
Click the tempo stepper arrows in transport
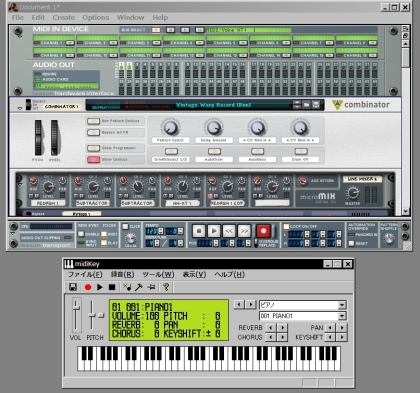pyautogui.click(x=161, y=231)
